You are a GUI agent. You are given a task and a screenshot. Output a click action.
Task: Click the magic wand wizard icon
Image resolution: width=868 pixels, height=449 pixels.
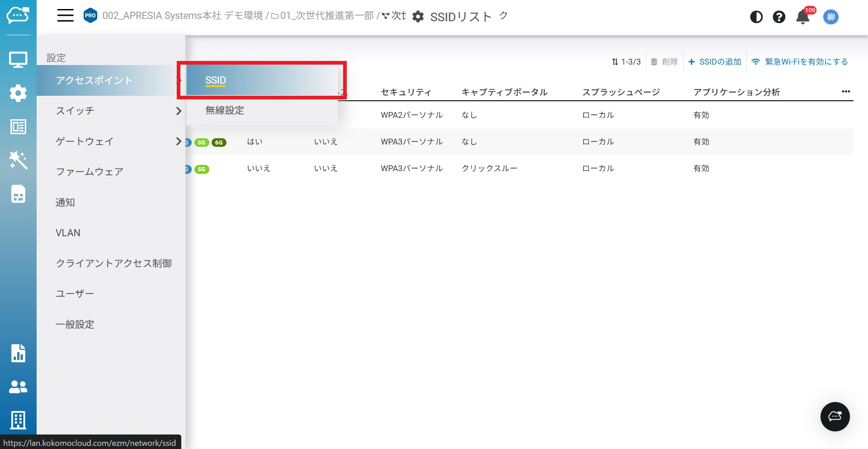click(x=18, y=160)
